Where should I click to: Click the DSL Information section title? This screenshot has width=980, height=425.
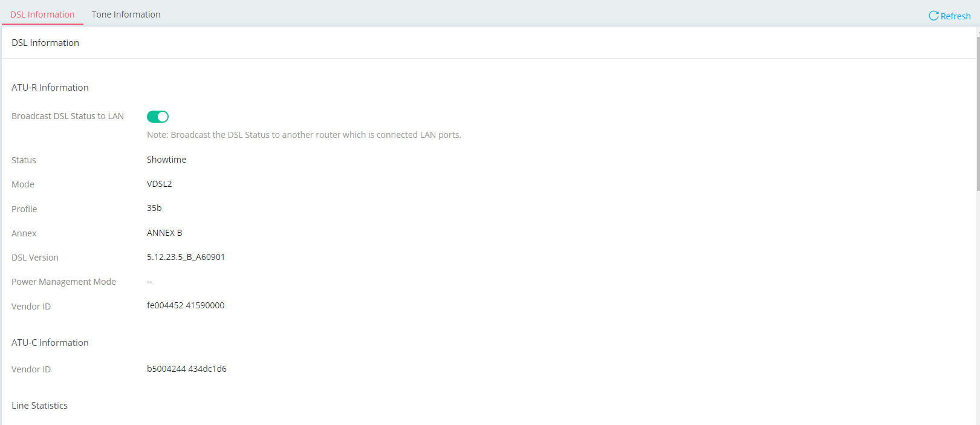click(45, 43)
